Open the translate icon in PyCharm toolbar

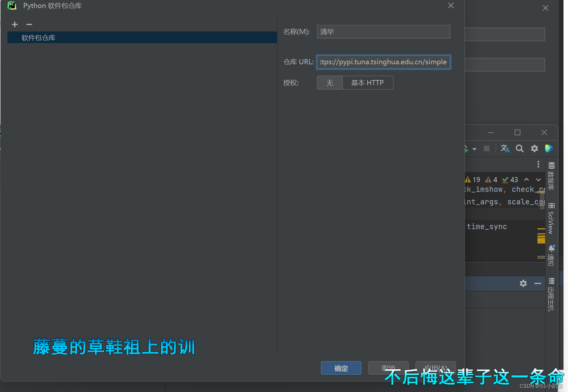505,148
